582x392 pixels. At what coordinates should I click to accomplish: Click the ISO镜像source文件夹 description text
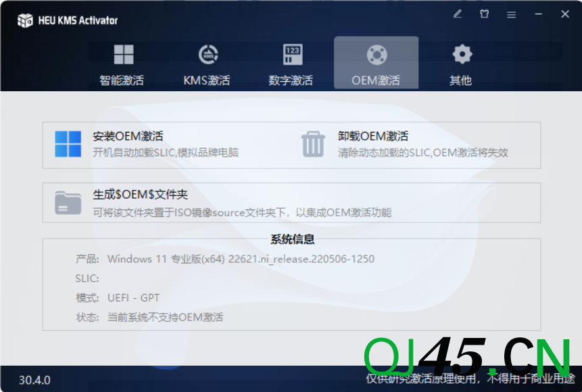pos(242,212)
